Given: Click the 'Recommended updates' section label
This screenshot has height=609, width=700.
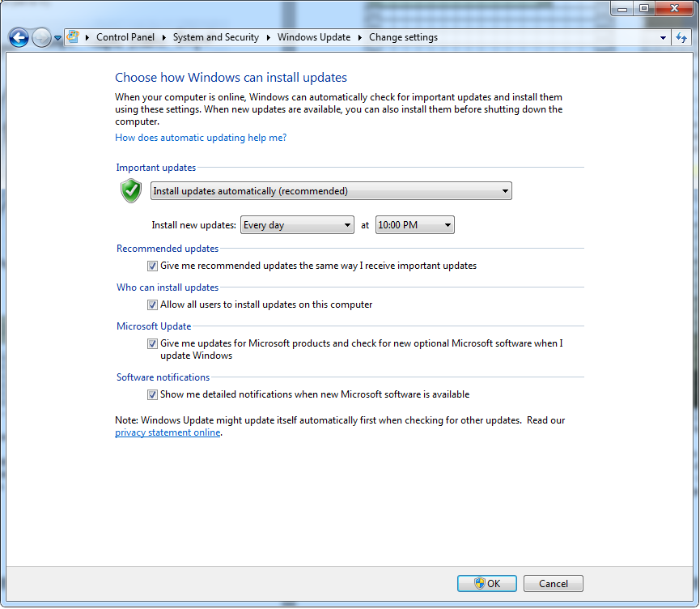Looking at the screenshot, I should click(168, 249).
